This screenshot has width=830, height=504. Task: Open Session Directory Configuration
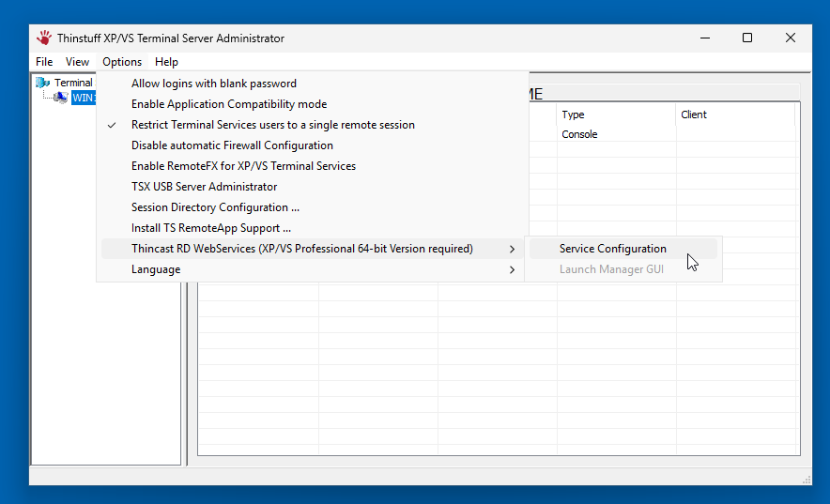tap(313, 207)
